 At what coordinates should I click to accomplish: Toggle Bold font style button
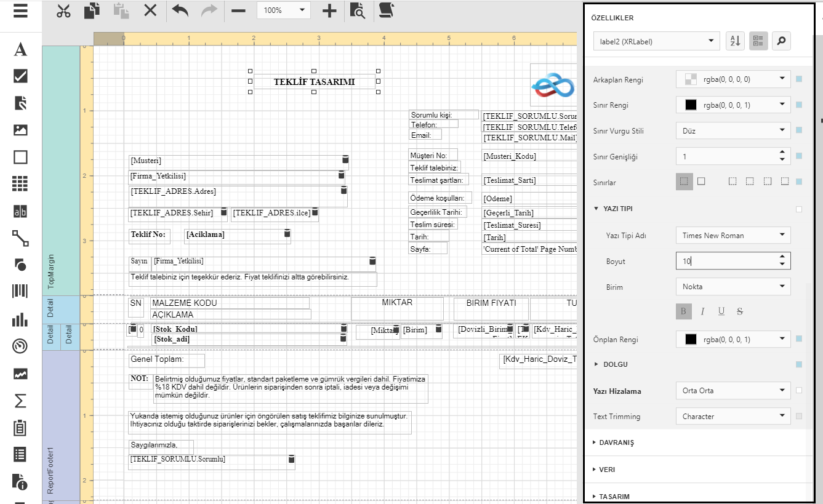(x=683, y=311)
